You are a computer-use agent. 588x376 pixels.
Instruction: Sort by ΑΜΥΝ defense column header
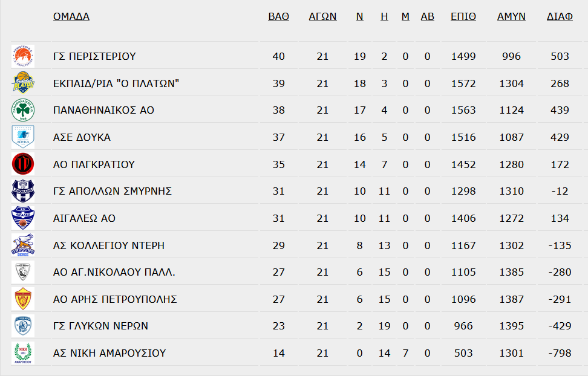point(511,16)
